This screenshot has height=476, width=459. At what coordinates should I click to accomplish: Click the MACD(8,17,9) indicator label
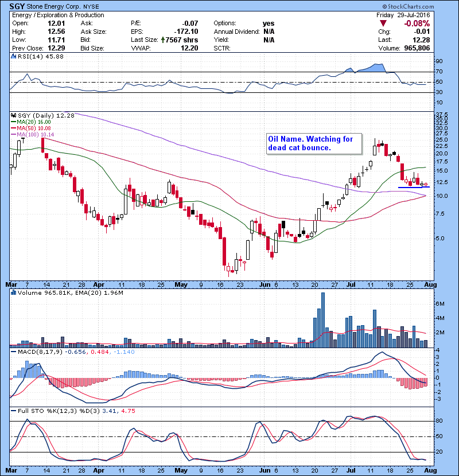coord(40,352)
